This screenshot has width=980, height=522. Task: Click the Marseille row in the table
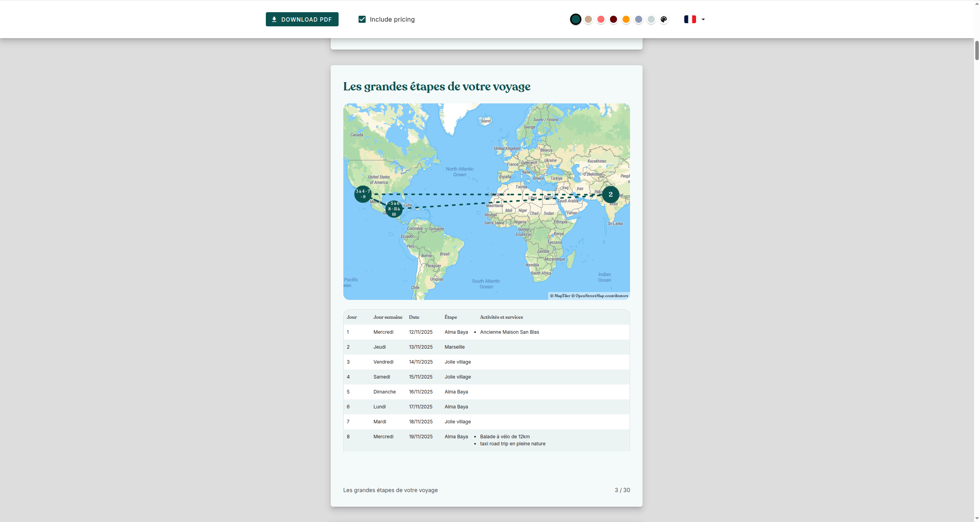pos(486,347)
